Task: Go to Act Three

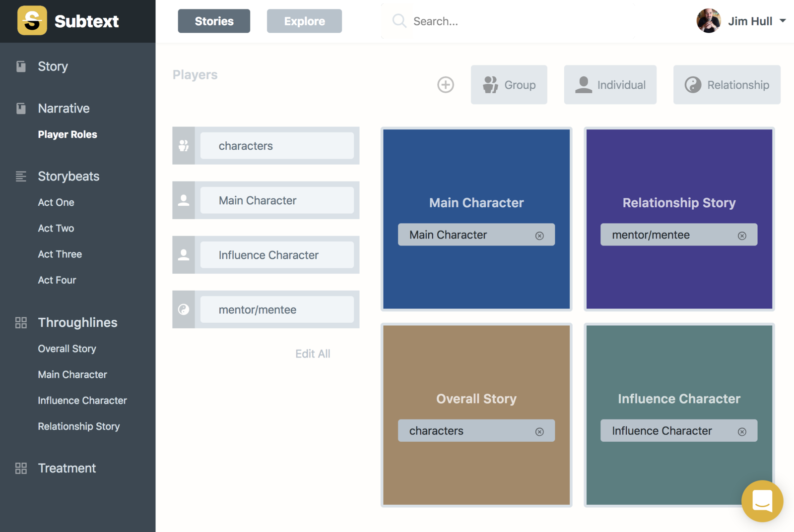Action: [60, 254]
